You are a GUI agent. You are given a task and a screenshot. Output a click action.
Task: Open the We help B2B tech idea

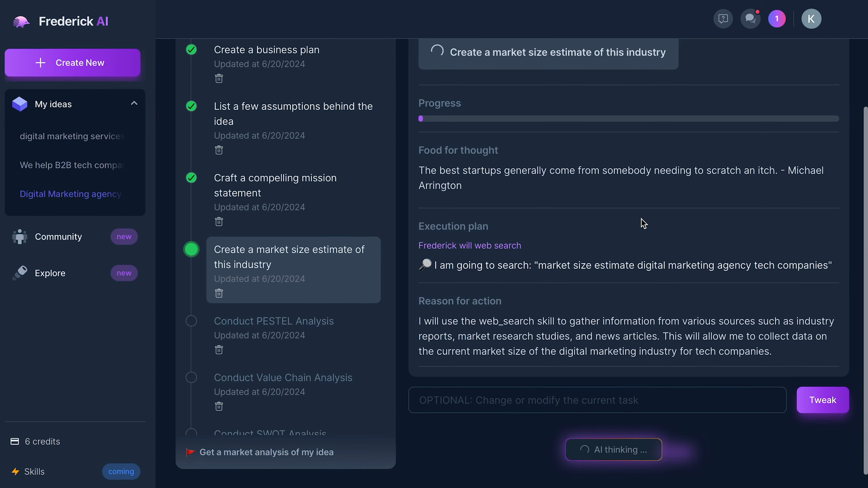[72, 165]
